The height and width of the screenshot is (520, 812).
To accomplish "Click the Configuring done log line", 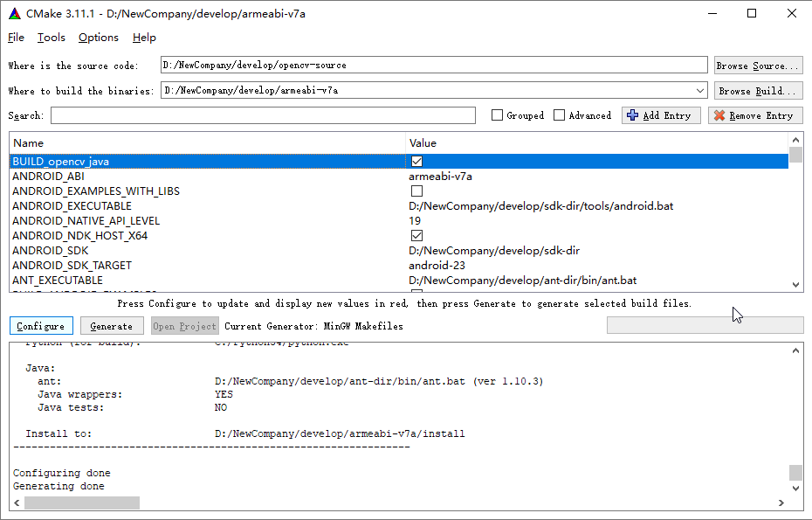I will point(62,473).
